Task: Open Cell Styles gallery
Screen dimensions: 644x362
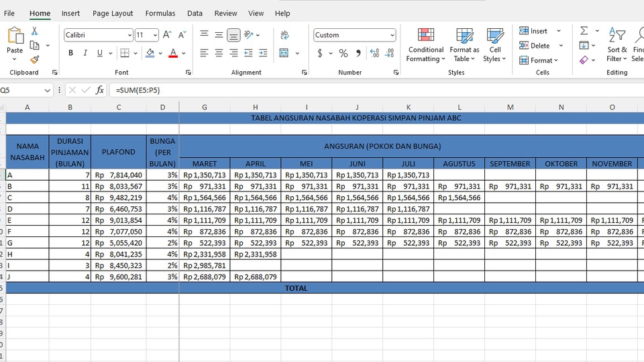Action: click(x=494, y=45)
